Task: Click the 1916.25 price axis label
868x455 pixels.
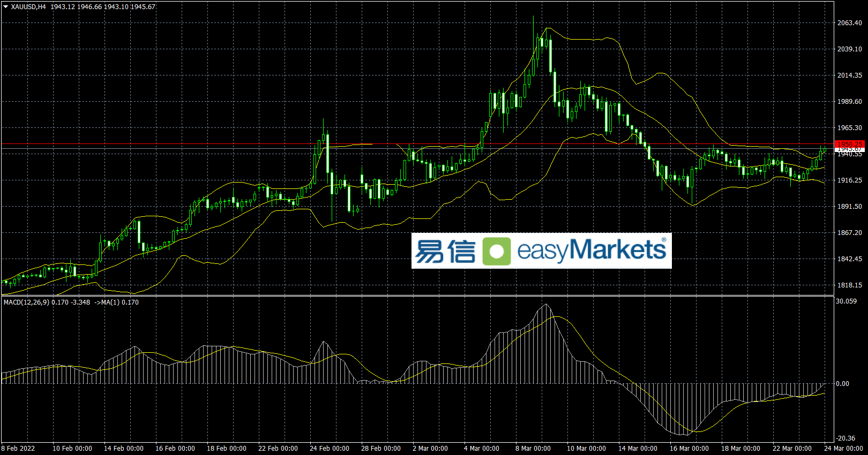Action: click(x=850, y=180)
